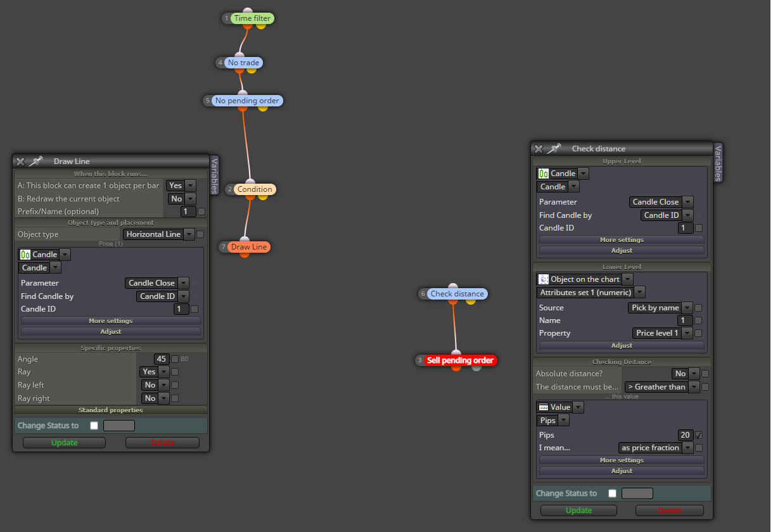The height and width of the screenshot is (532, 773).
Task: Open Attributes set 1 (numeric) dropdown
Action: [x=591, y=293]
